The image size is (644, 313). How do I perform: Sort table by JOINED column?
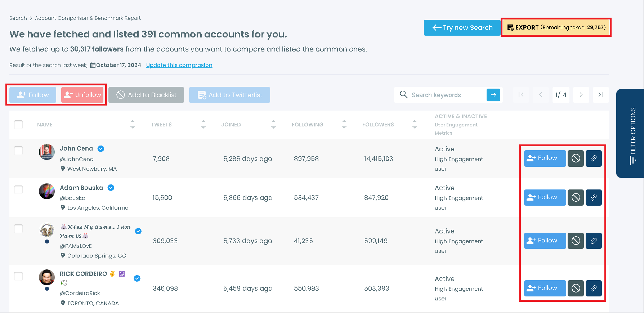pos(273,124)
